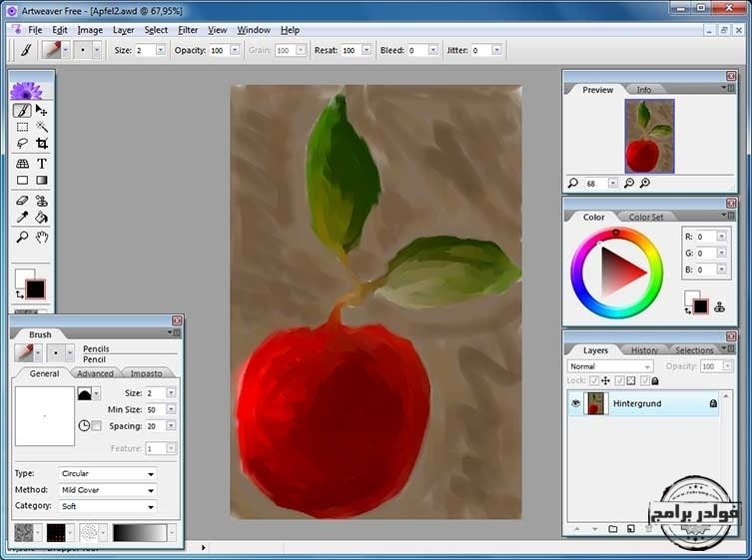Select the Text tool
This screenshot has height=560, width=752.
click(42, 164)
